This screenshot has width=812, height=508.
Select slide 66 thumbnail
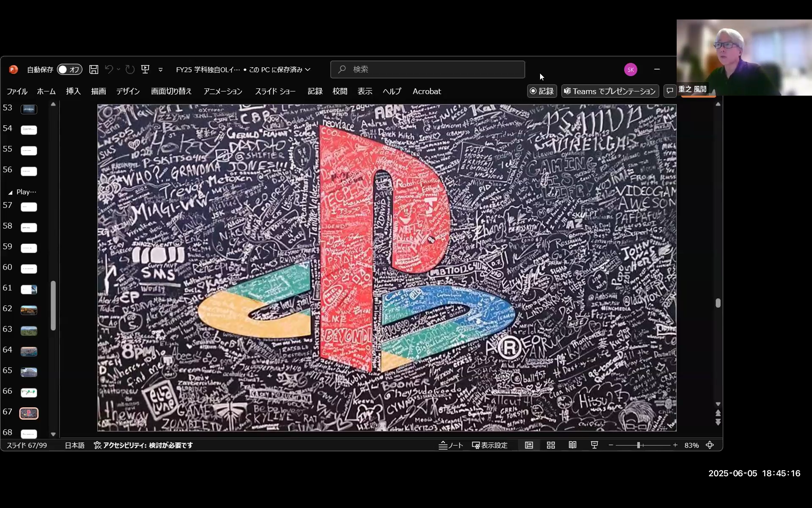(x=29, y=393)
